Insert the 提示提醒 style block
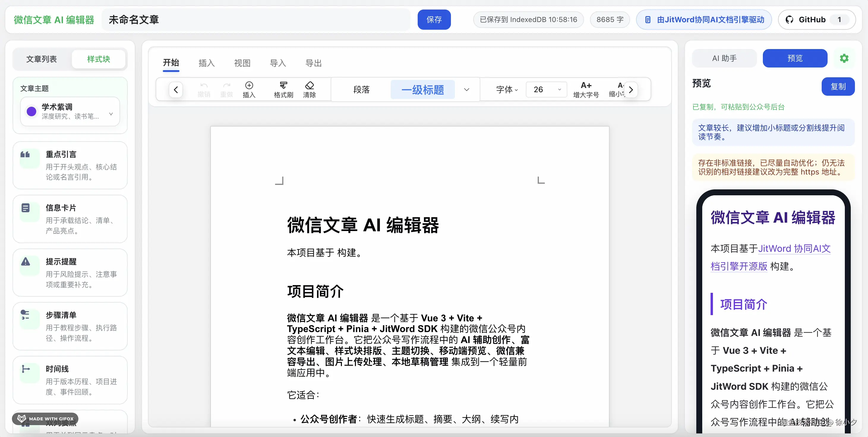Viewport: 868px width, 437px height. 70,272
